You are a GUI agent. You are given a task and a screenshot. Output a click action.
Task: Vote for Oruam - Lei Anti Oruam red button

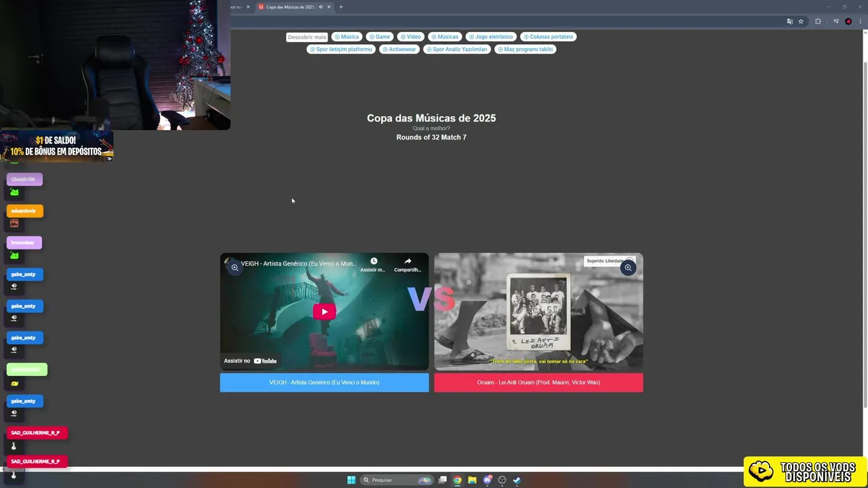tap(538, 382)
